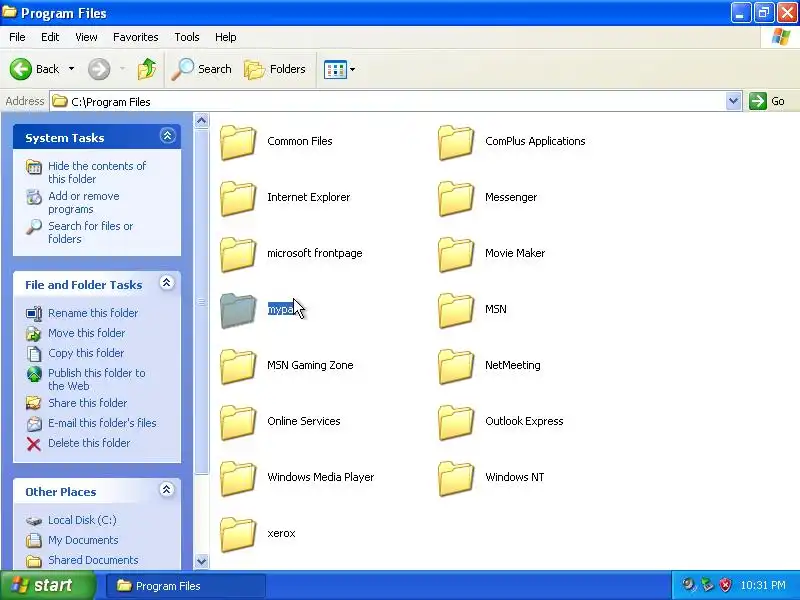800x600 pixels.
Task: Select the Internet Explorer folder icon
Action: coord(238,198)
